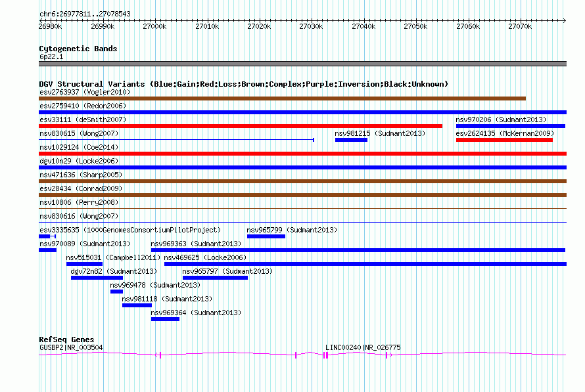
Task: Click the GUSBP2|NR_003504 gene label
Action: click(71, 347)
